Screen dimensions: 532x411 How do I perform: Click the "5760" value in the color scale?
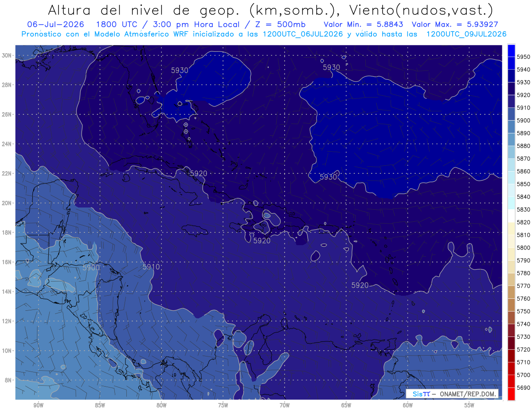point(524,298)
